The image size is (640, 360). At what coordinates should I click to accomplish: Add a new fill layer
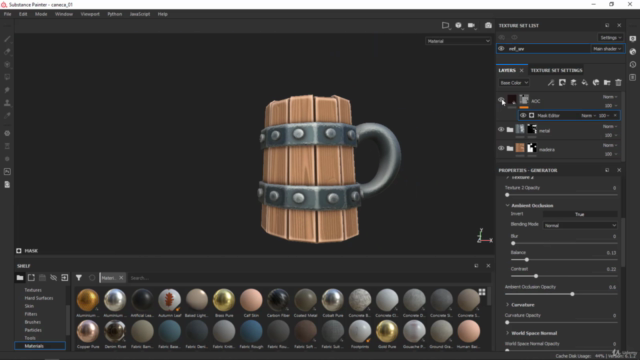pyautogui.click(x=584, y=83)
